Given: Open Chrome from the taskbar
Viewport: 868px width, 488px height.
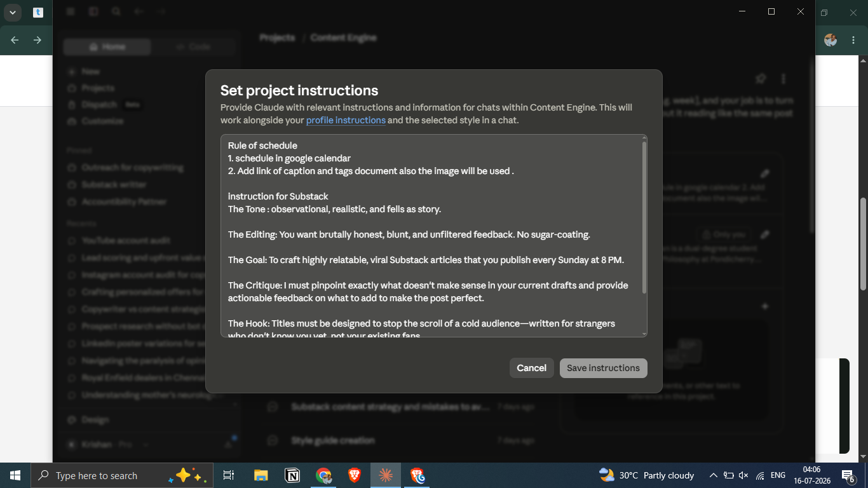Looking at the screenshot, I should pos(324,475).
